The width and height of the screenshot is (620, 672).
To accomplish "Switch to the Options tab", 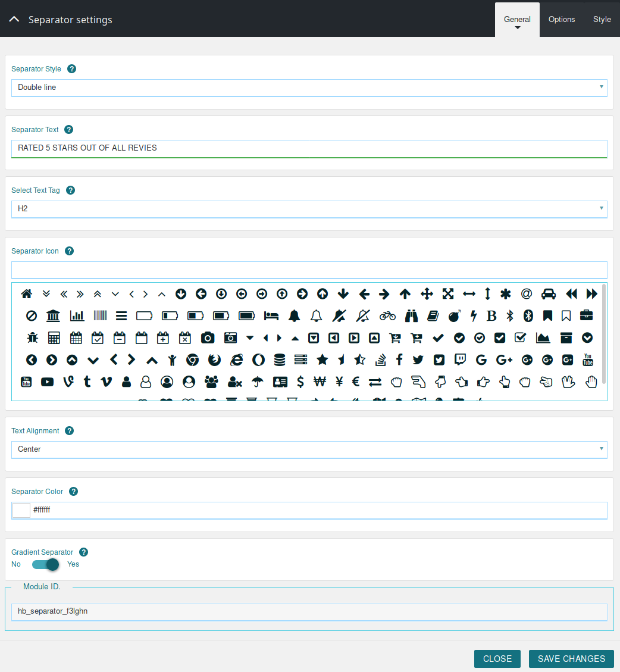I will (x=561, y=19).
